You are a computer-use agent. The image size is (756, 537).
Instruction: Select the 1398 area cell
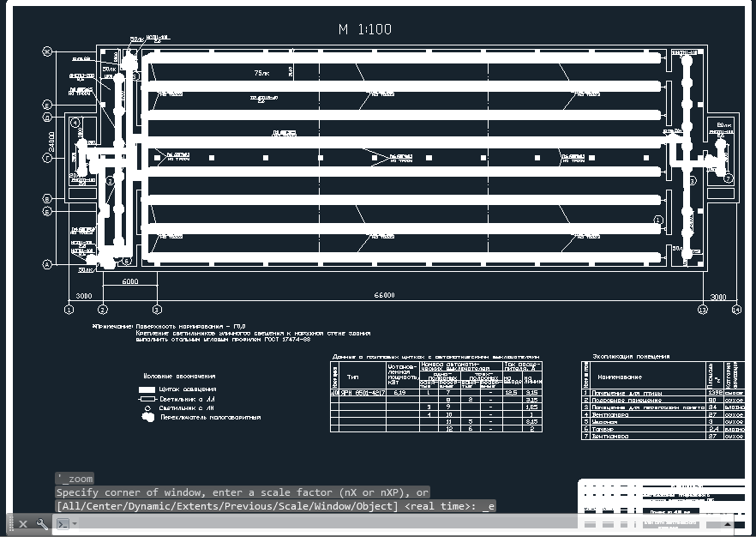(716, 393)
